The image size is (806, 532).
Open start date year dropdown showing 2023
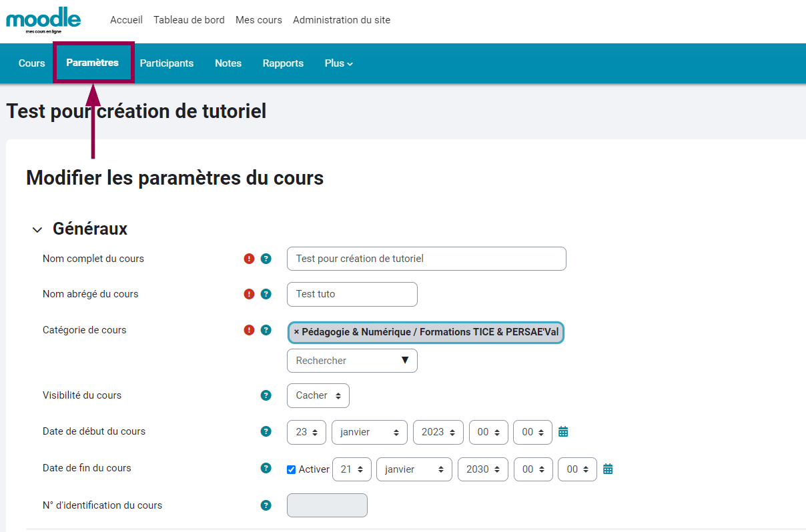(x=438, y=432)
